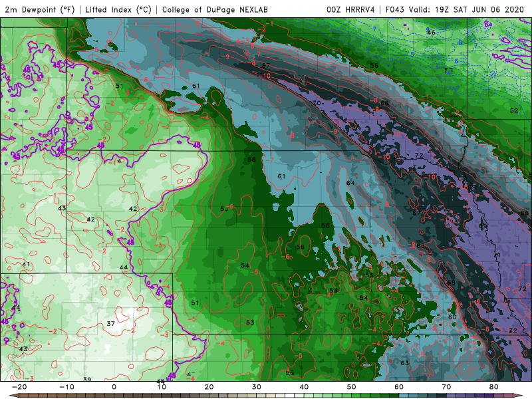
Task: Click the dewpoint value 64 on the map
Action: click(x=350, y=183)
